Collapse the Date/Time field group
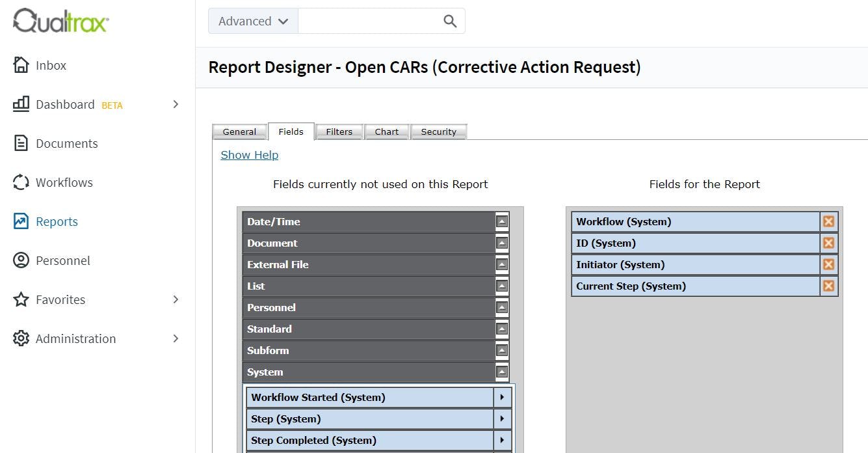The height and width of the screenshot is (453, 868). click(x=501, y=221)
